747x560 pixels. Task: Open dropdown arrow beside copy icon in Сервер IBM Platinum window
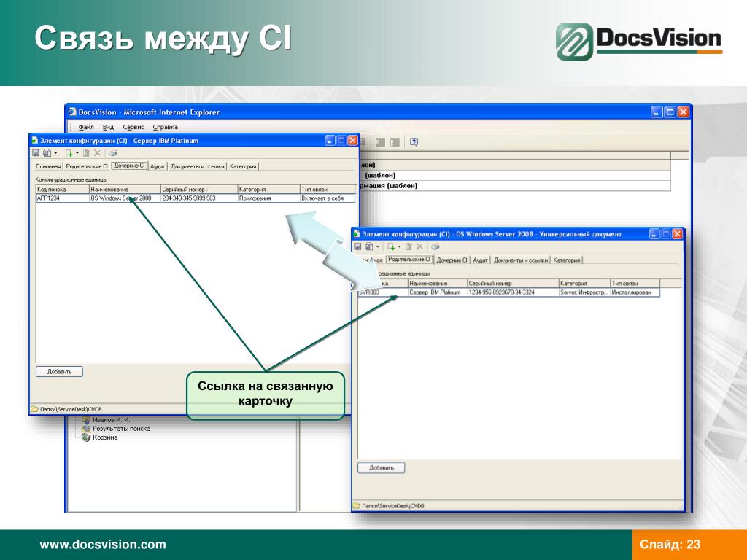[55, 153]
